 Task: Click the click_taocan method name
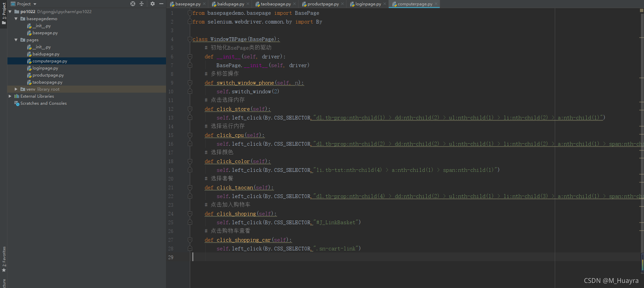tap(235, 188)
